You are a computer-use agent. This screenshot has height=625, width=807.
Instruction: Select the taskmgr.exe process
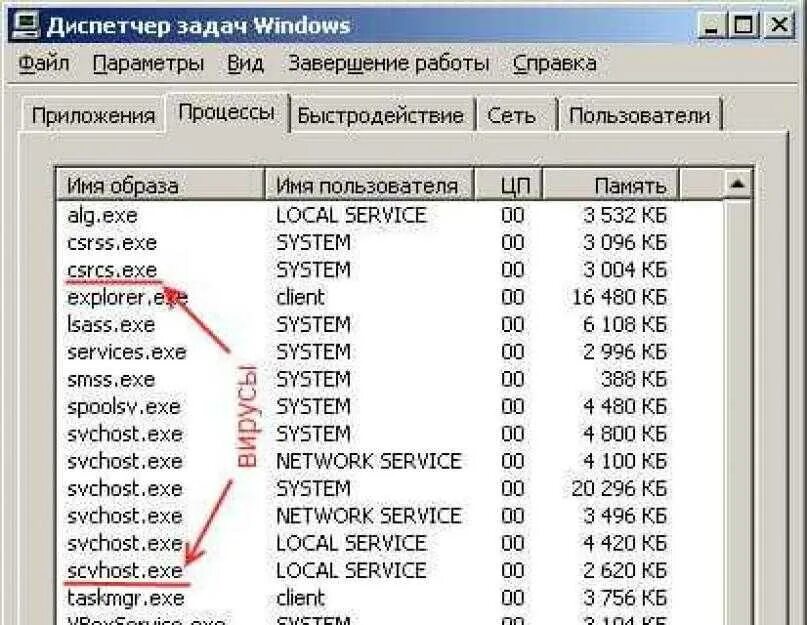126,598
